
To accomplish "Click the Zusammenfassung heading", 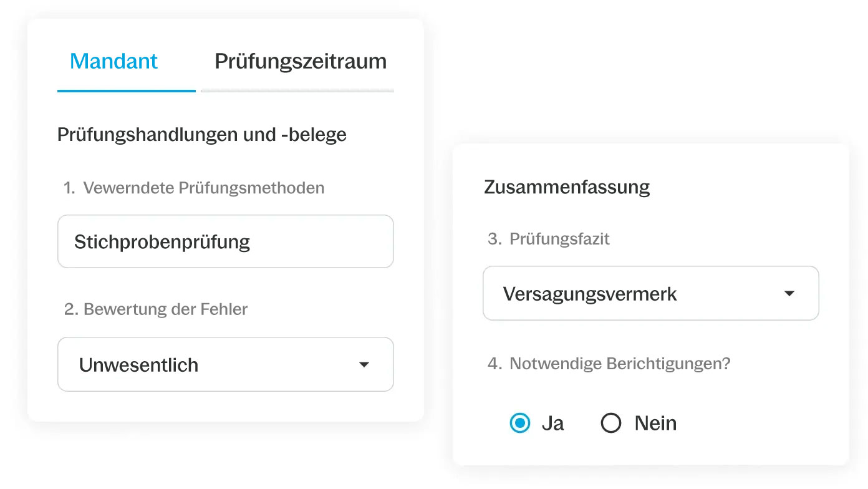I will coord(567,187).
